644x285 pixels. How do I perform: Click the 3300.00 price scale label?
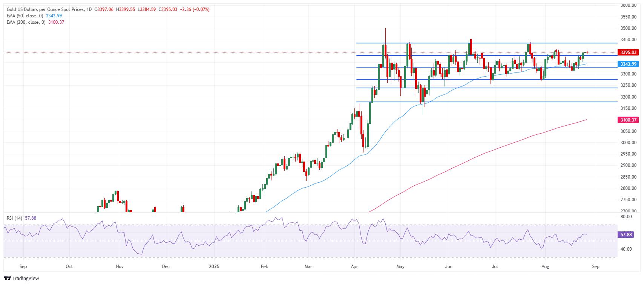(628, 74)
